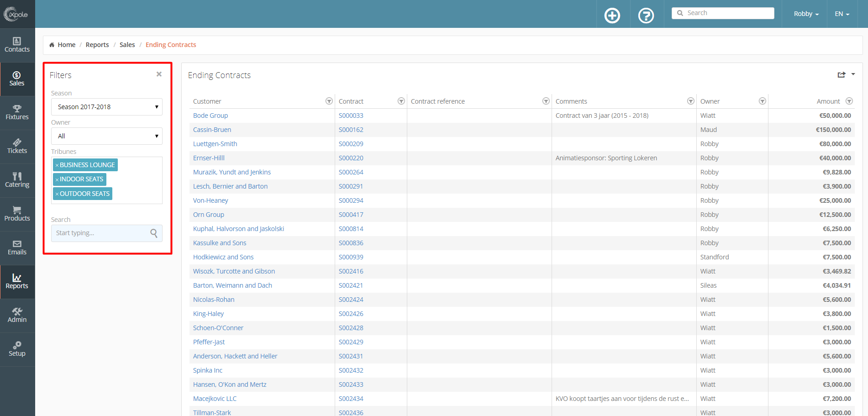The height and width of the screenshot is (416, 868).
Task: Open customer Spinka Inc
Action: (208, 370)
